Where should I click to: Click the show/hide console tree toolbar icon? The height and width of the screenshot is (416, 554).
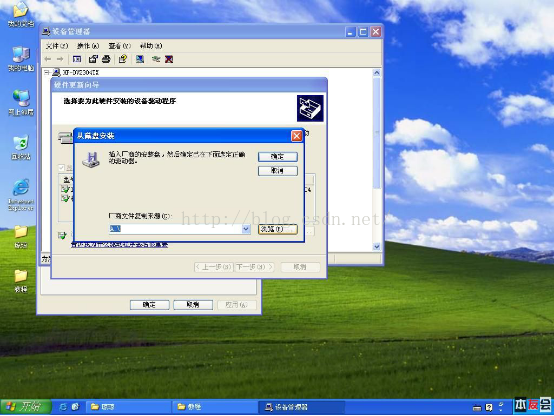(77, 59)
